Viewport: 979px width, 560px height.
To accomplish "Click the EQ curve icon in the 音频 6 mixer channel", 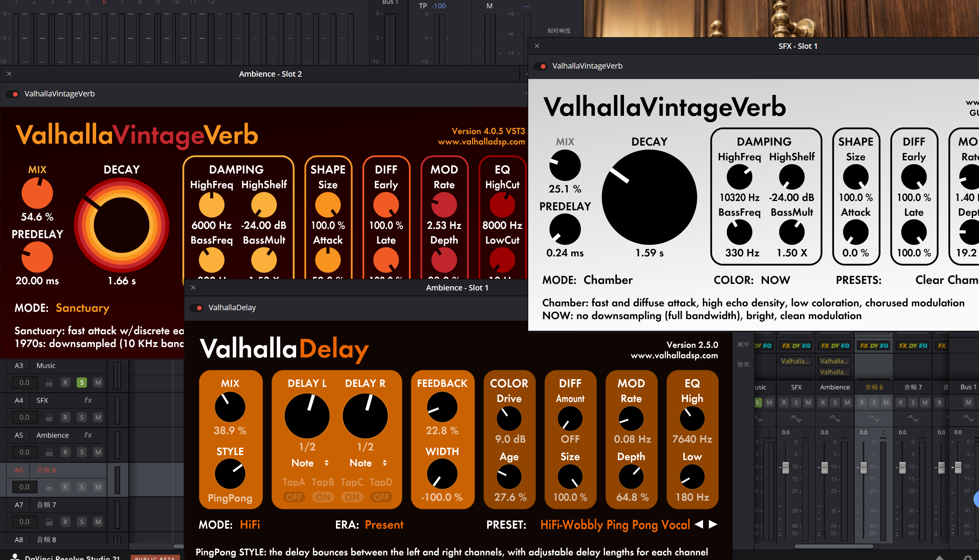I will 874,419.
